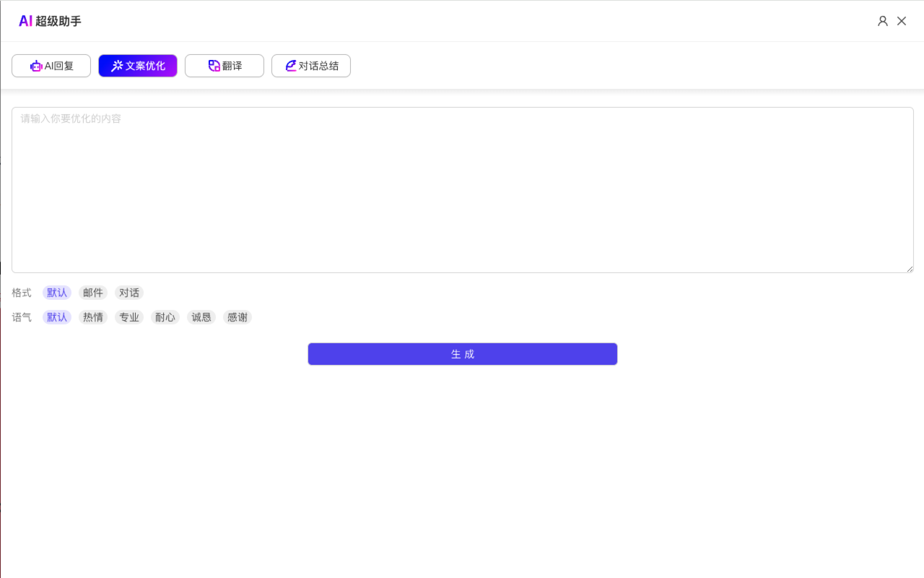Open the AI回复 tab
This screenshot has height=578, width=924.
point(51,66)
